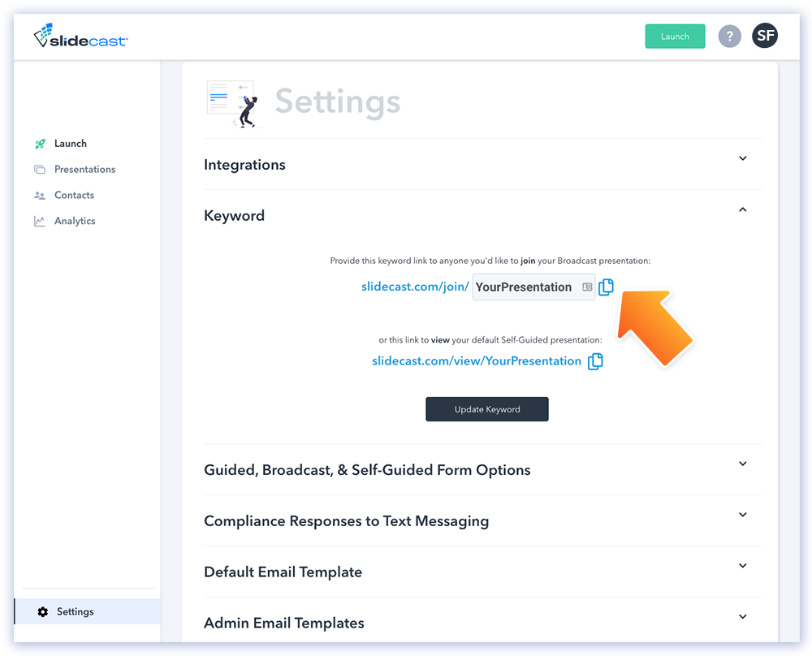The image size is (812, 656).
Task: Click the Admin Email Templates heading
Action: pyautogui.click(x=283, y=623)
